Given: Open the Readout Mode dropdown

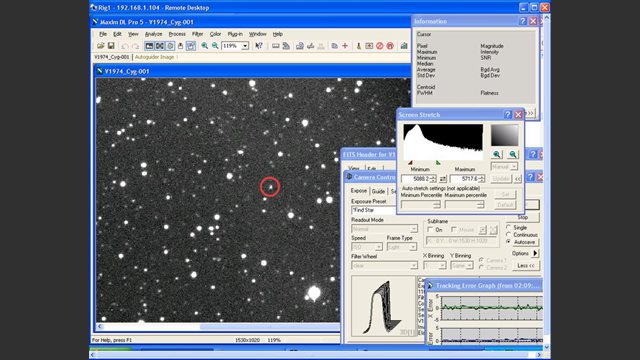Looking at the screenshot, I should click(x=413, y=229).
